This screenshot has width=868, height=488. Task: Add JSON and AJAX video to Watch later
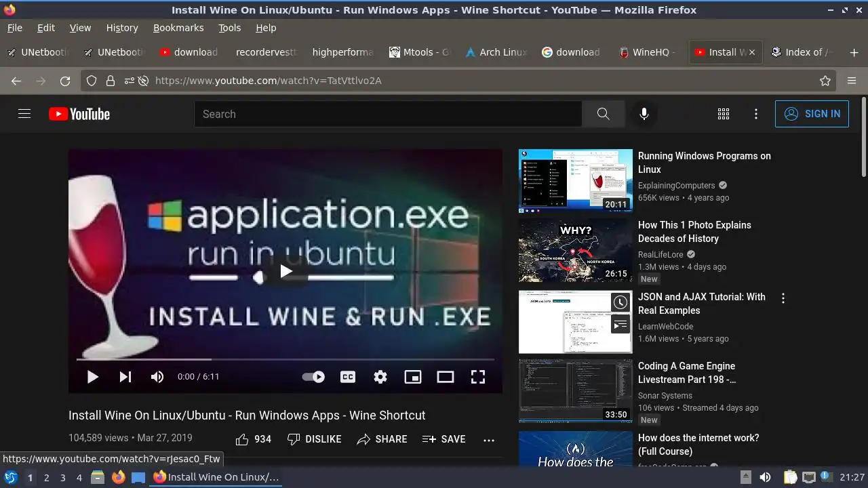click(x=620, y=302)
